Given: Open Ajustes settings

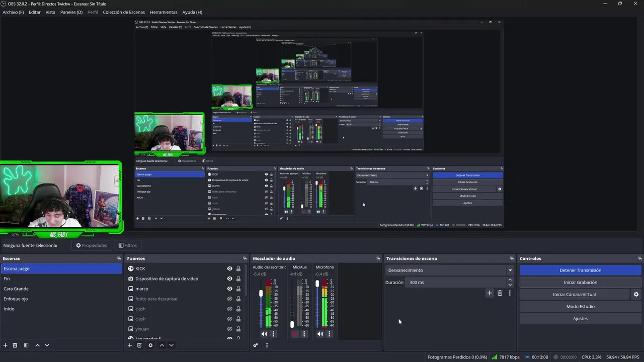Looking at the screenshot, I should coord(580,318).
